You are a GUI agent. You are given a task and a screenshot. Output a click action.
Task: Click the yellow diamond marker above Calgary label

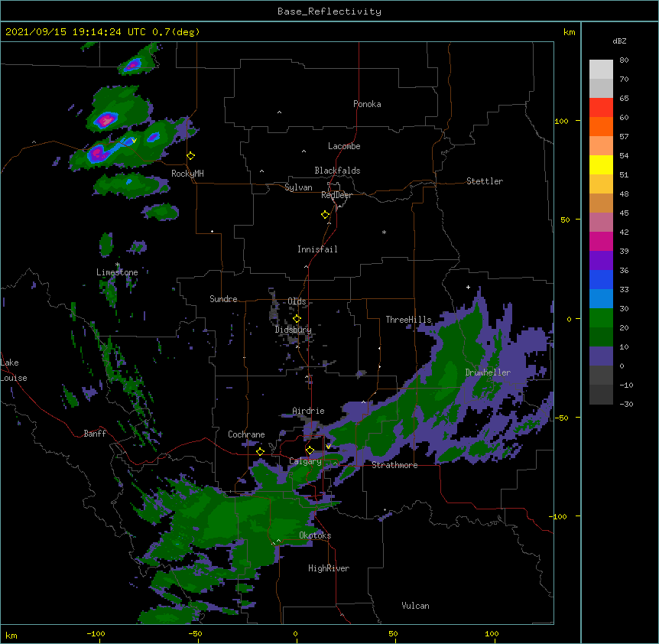[310, 450]
